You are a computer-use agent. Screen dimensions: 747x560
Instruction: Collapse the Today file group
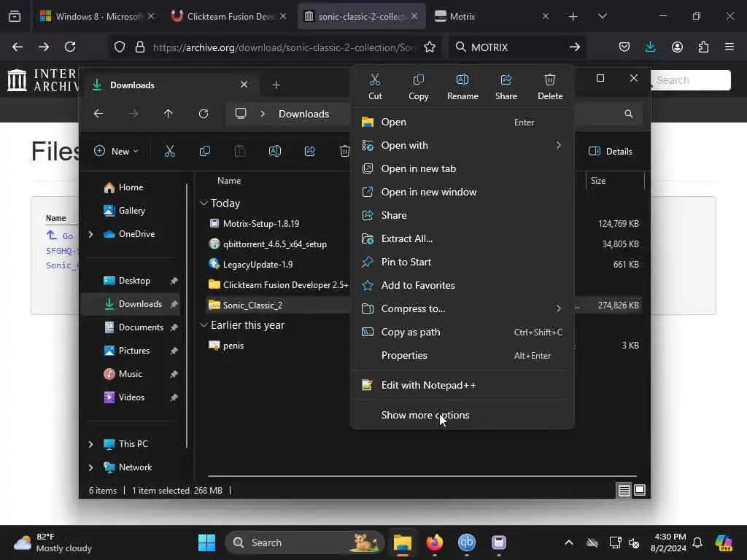click(204, 203)
